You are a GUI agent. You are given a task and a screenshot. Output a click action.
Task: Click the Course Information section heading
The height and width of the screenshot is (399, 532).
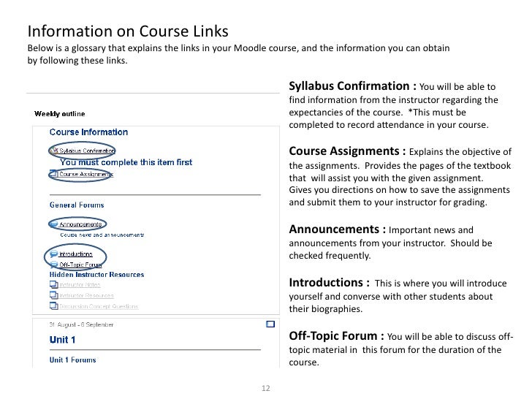(88, 132)
